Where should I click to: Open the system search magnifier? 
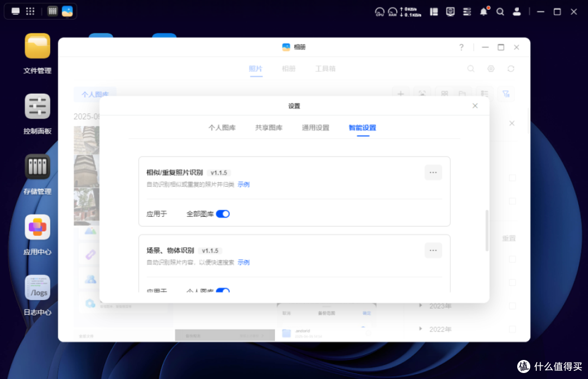click(500, 11)
